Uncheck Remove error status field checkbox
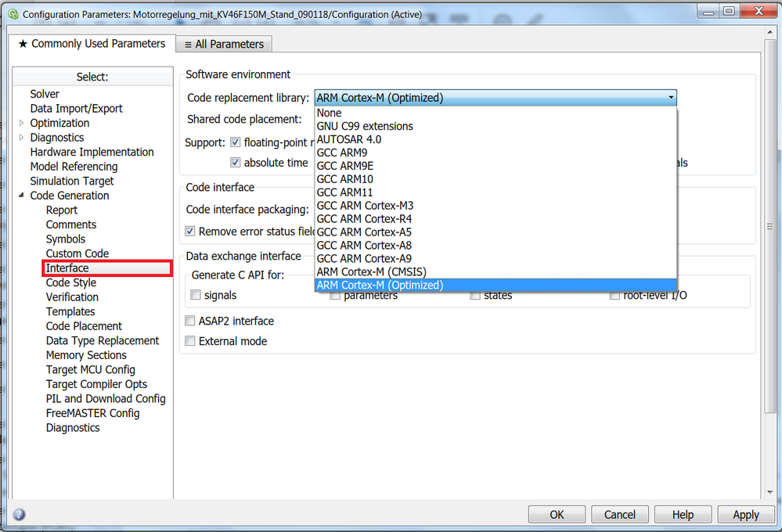The image size is (782, 532). click(189, 232)
